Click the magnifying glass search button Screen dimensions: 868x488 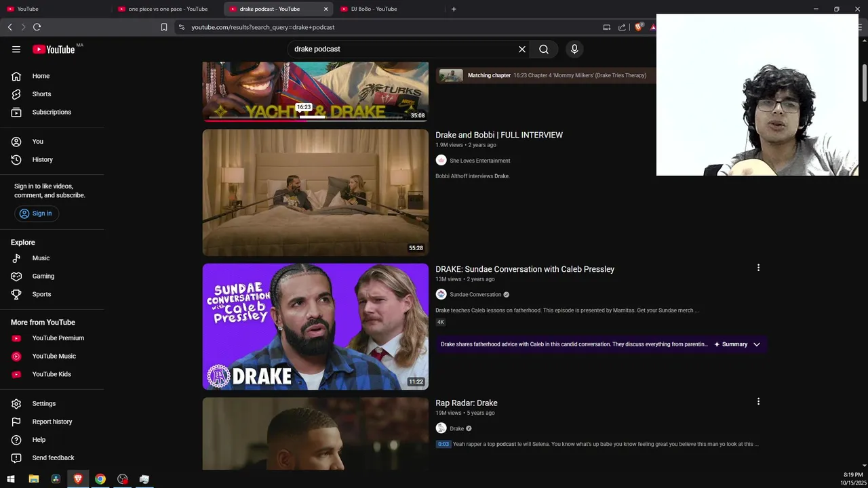click(x=544, y=49)
